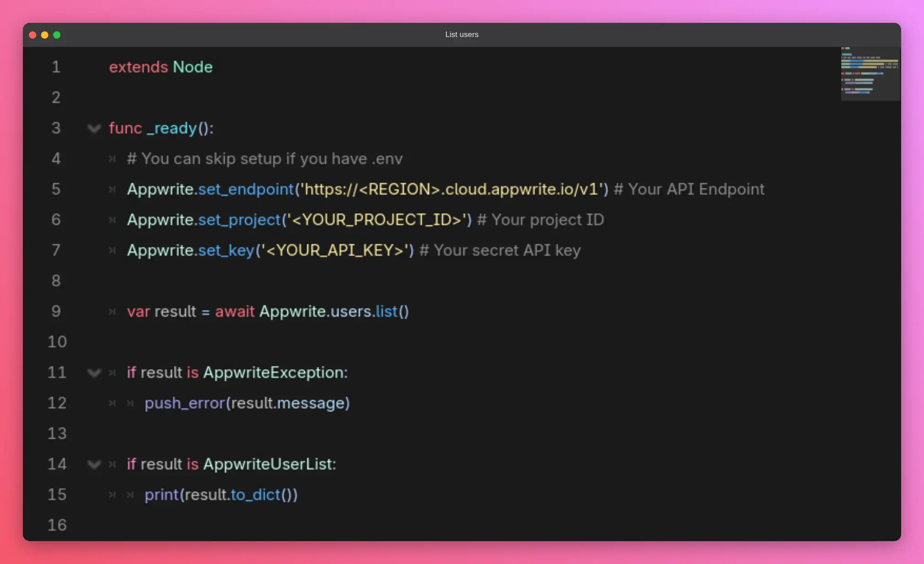Screen dimensions: 924x564
Task: Click line number 9 in gutter
Action: [x=56, y=311]
